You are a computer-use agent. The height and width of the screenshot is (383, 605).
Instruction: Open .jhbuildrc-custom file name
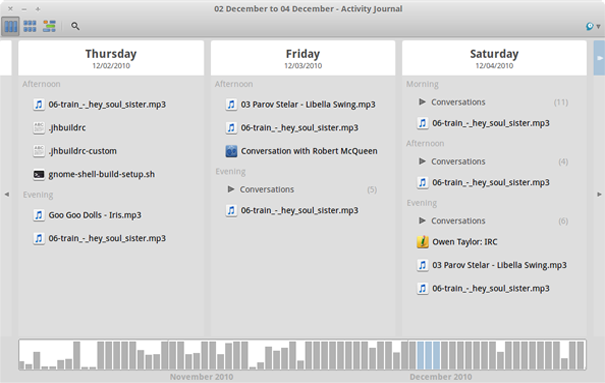click(83, 151)
